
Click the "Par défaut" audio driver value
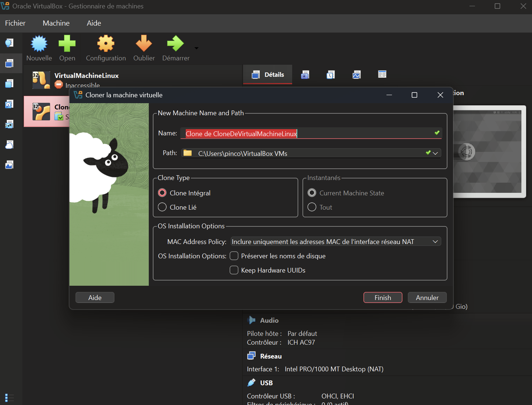(x=302, y=333)
